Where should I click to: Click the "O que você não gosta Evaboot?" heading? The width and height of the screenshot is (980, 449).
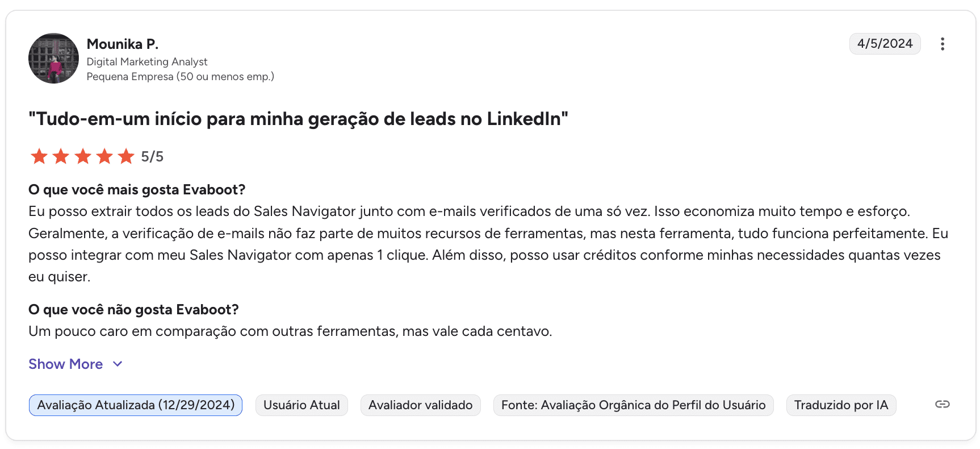(x=133, y=310)
